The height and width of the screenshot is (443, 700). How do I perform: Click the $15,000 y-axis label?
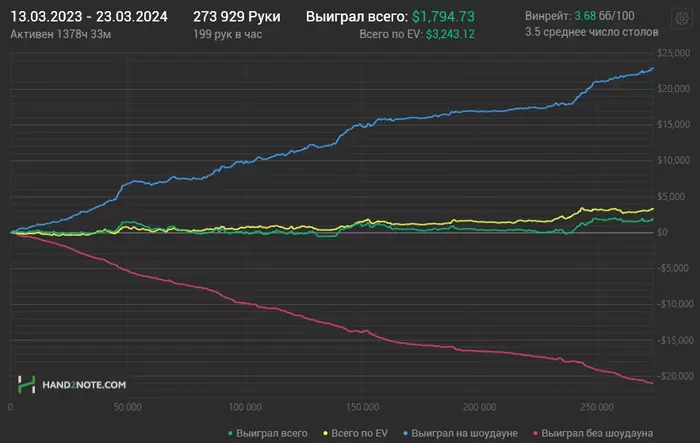pyautogui.click(x=673, y=125)
